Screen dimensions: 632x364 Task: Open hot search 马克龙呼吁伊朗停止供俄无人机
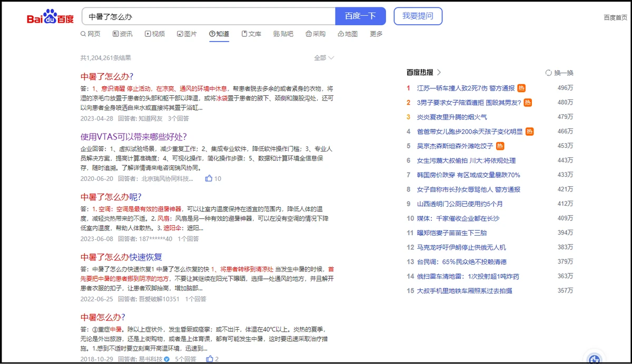[x=461, y=247]
